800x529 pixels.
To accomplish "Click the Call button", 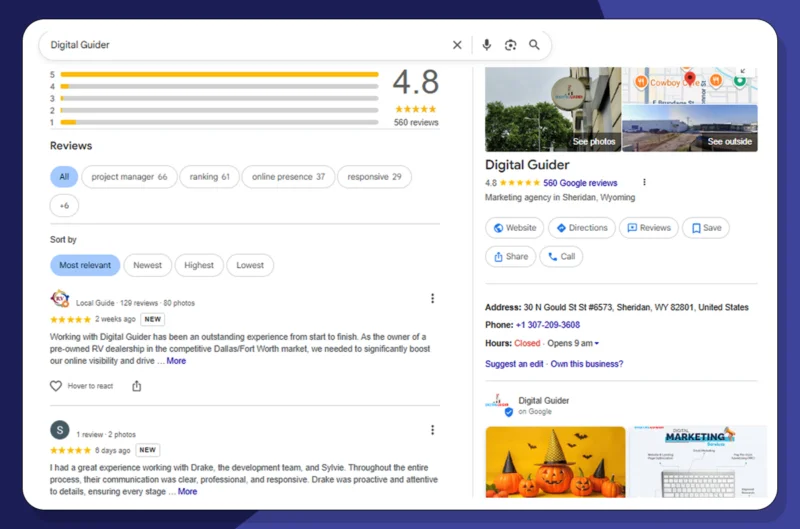I will pyautogui.click(x=561, y=257).
